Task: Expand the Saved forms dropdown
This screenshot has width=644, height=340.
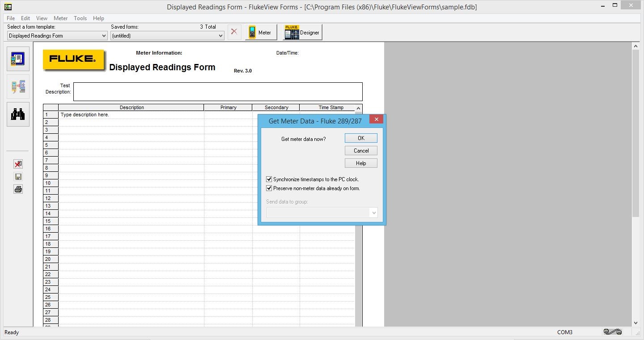Action: [x=220, y=36]
